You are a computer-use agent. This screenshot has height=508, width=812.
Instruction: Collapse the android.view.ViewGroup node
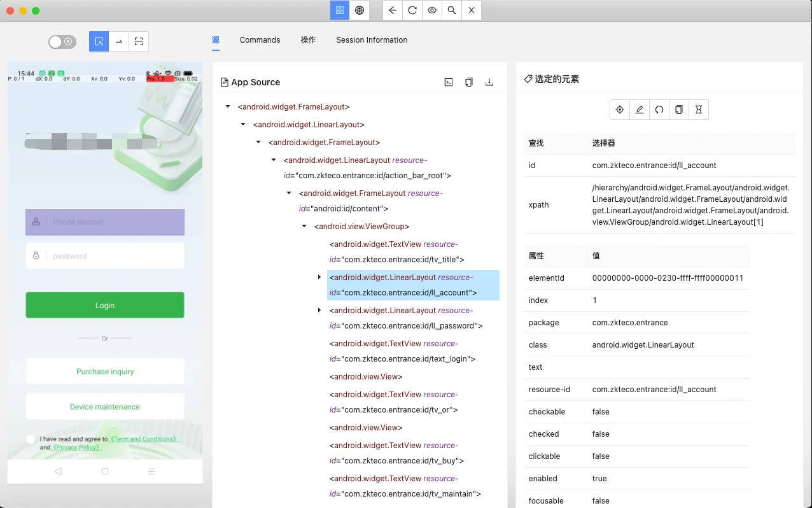click(x=304, y=226)
